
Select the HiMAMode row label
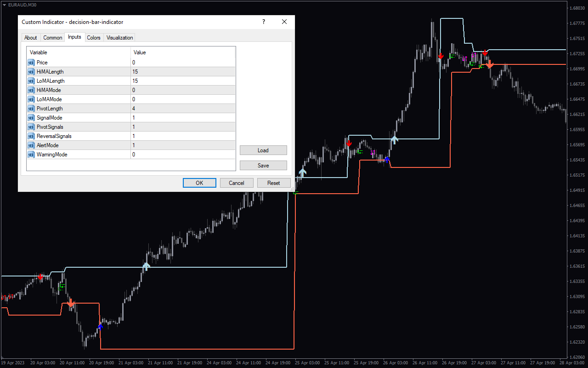49,90
